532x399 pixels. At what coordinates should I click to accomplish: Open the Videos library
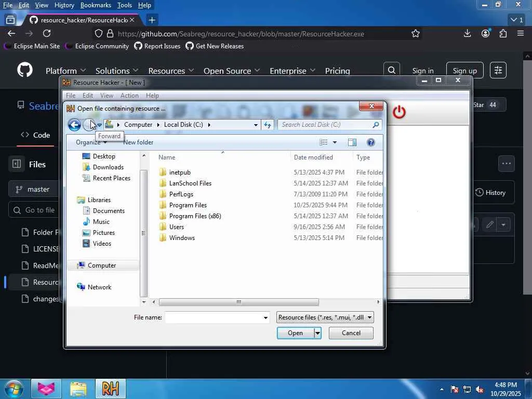point(102,243)
